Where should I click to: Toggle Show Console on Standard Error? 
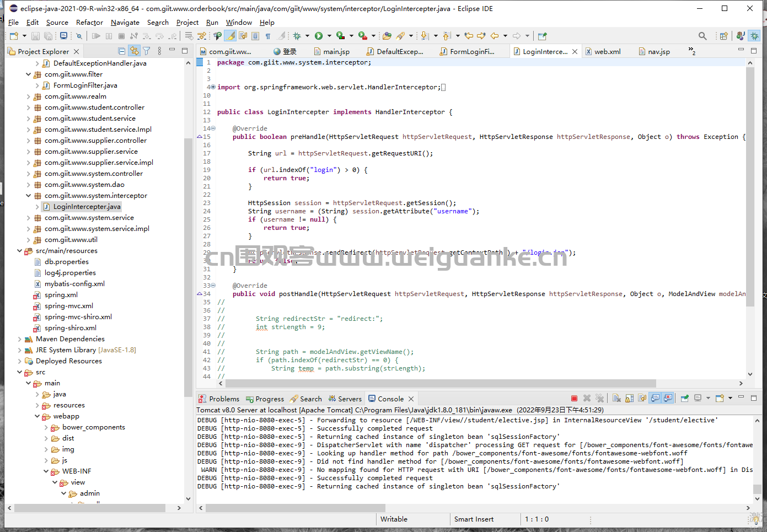coord(668,398)
